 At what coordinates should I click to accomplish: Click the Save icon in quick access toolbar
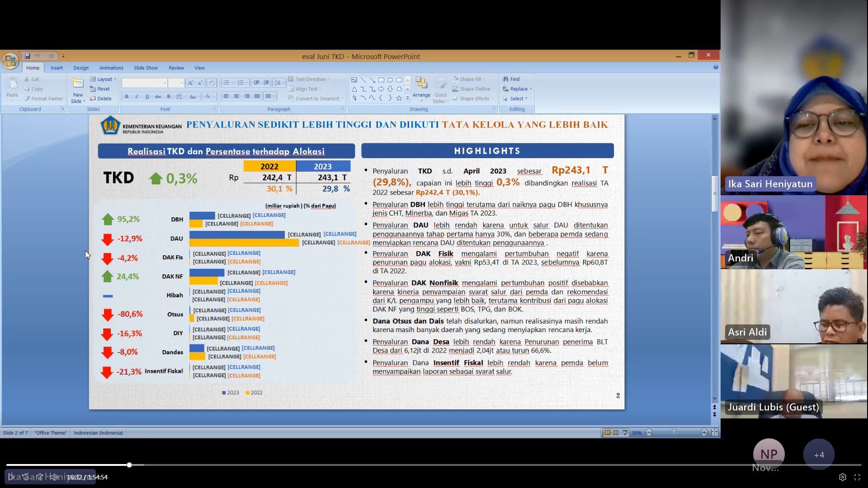[27, 56]
